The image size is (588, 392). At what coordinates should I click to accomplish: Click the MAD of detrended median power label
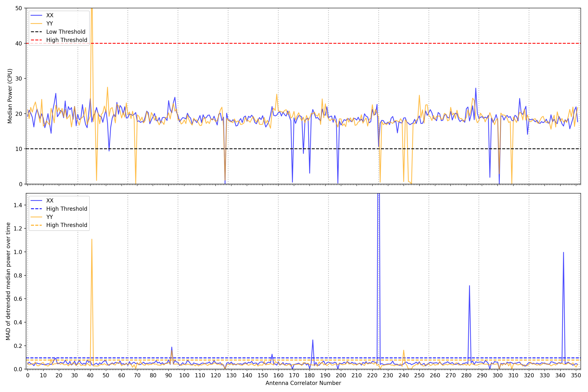[8, 281]
